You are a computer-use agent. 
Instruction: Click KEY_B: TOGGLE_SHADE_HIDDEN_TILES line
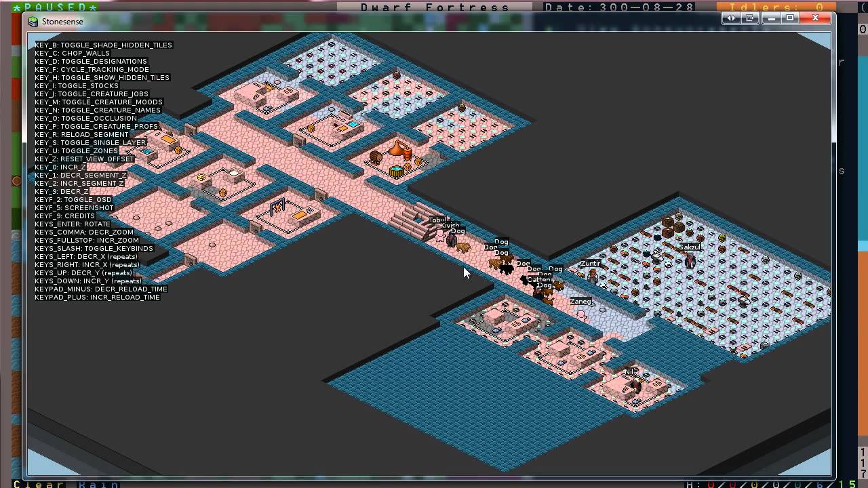click(104, 45)
